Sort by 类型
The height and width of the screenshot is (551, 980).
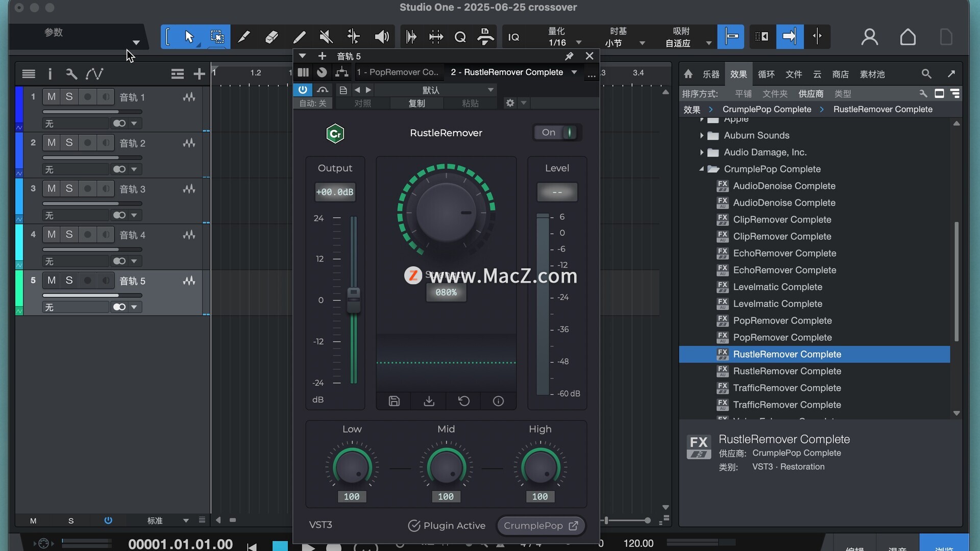pos(843,94)
